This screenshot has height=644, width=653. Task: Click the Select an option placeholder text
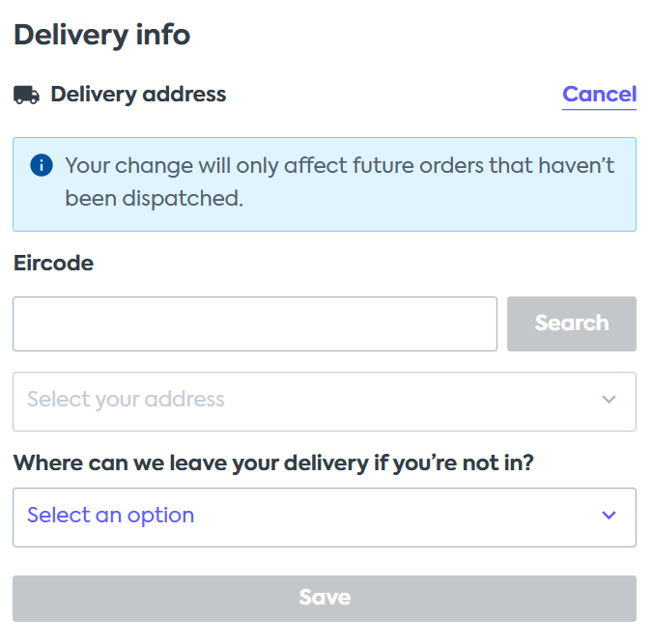(x=111, y=516)
